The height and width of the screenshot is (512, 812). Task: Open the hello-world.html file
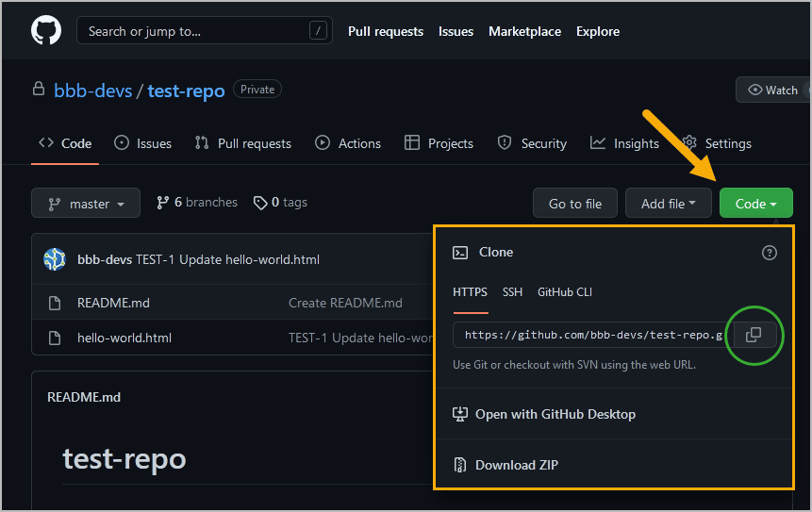coord(124,339)
